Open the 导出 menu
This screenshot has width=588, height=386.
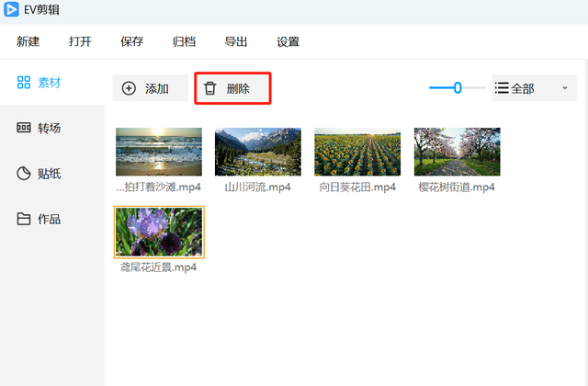click(x=236, y=41)
